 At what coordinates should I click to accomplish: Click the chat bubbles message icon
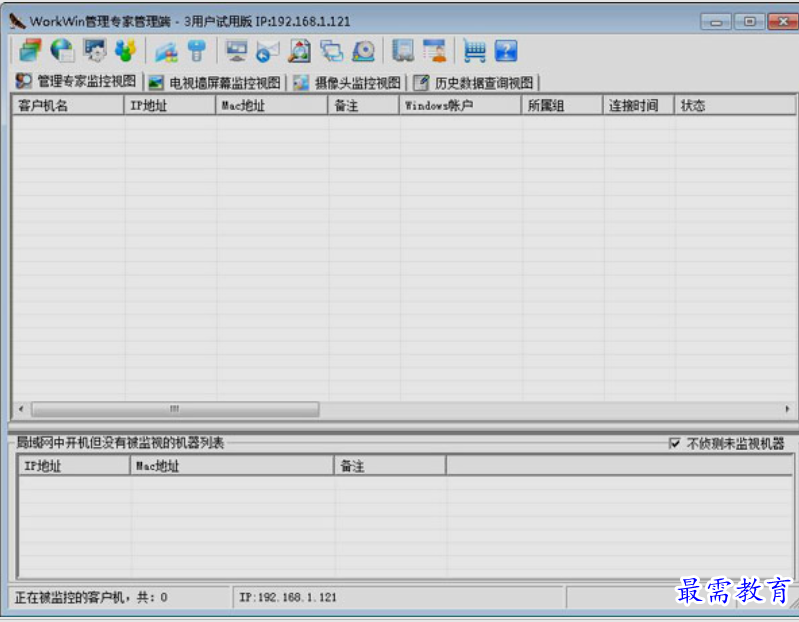(x=332, y=51)
